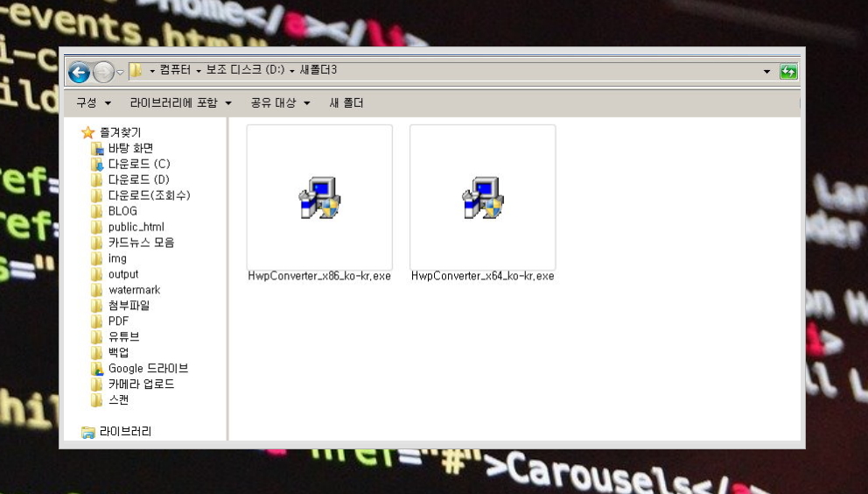Open the 라이브러리에 포함 menu

point(180,102)
